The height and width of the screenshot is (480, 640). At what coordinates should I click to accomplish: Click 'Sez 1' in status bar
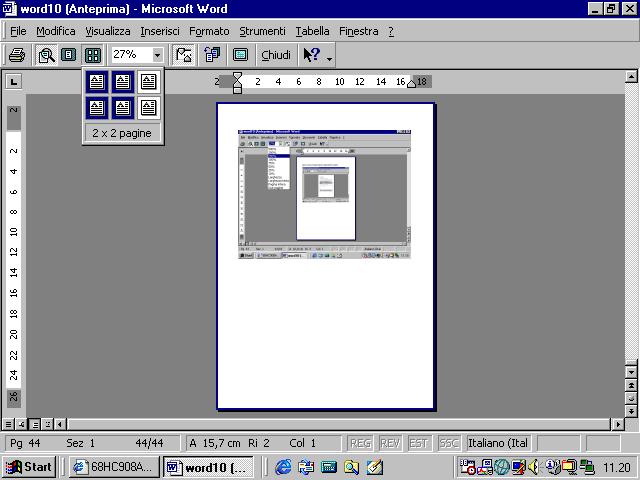(80, 443)
